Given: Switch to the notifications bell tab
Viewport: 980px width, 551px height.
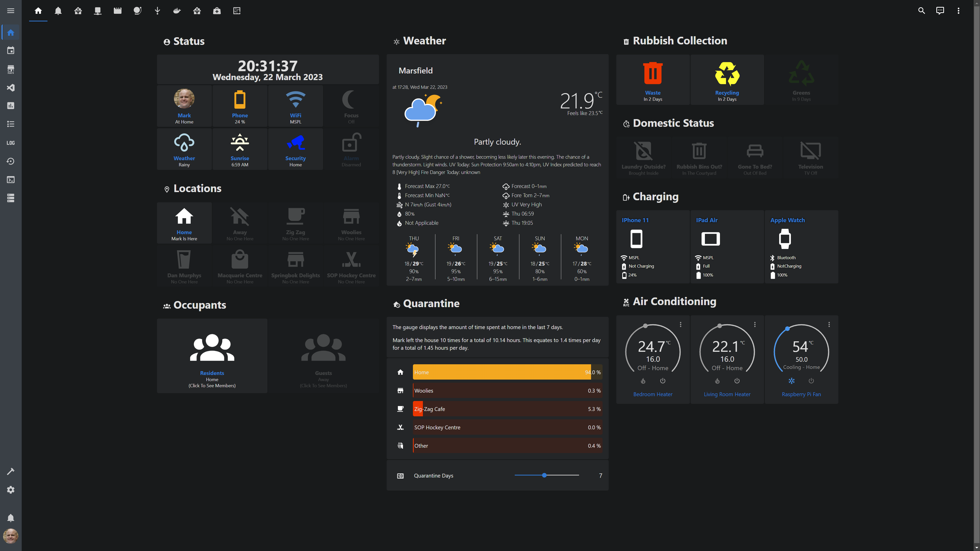Looking at the screenshot, I should (58, 11).
